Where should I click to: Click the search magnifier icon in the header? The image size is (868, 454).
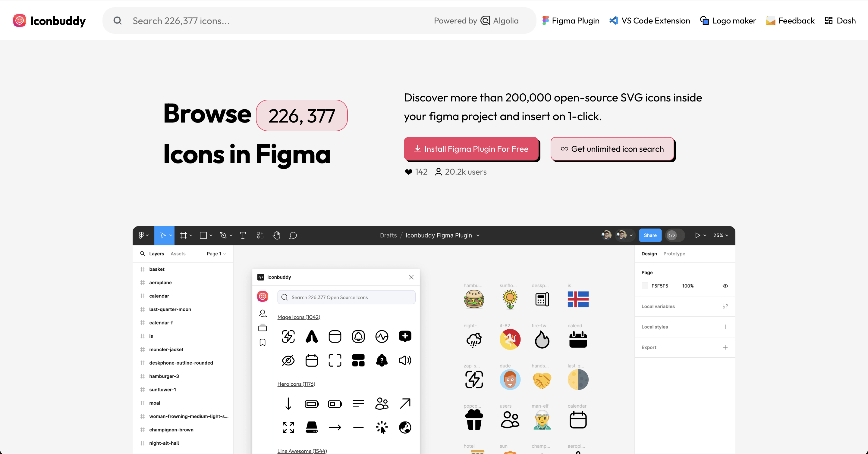pyautogui.click(x=117, y=20)
